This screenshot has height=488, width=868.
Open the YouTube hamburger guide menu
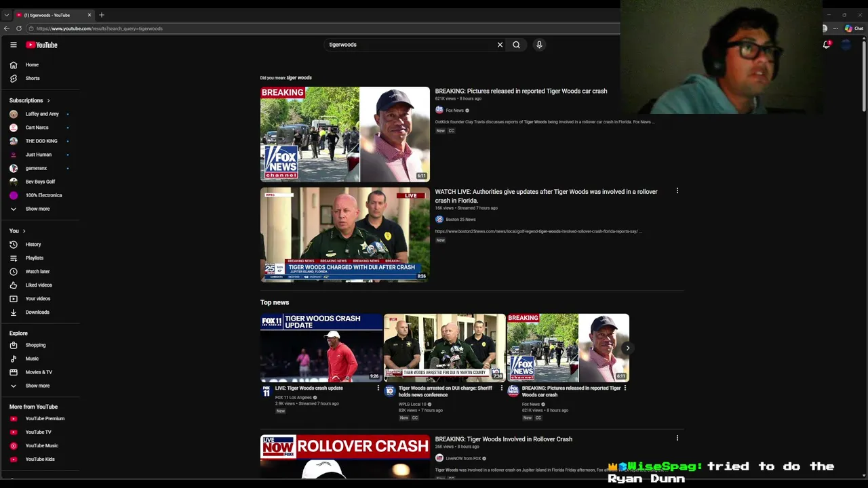click(13, 45)
